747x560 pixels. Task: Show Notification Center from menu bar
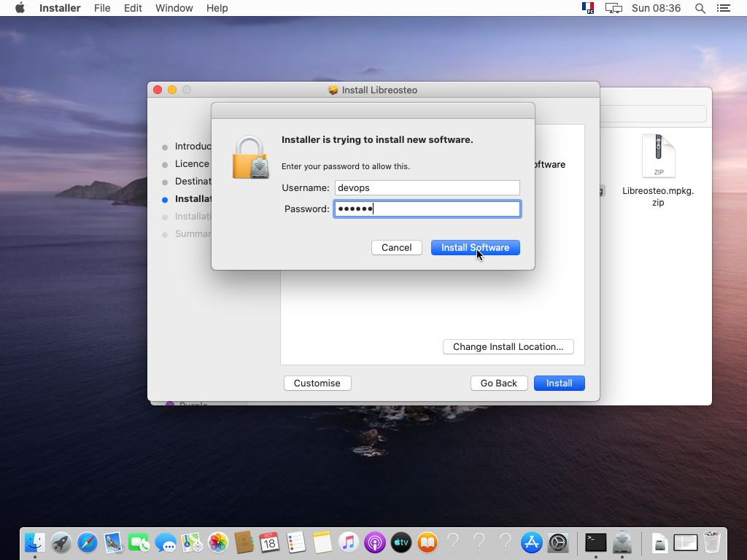(723, 8)
